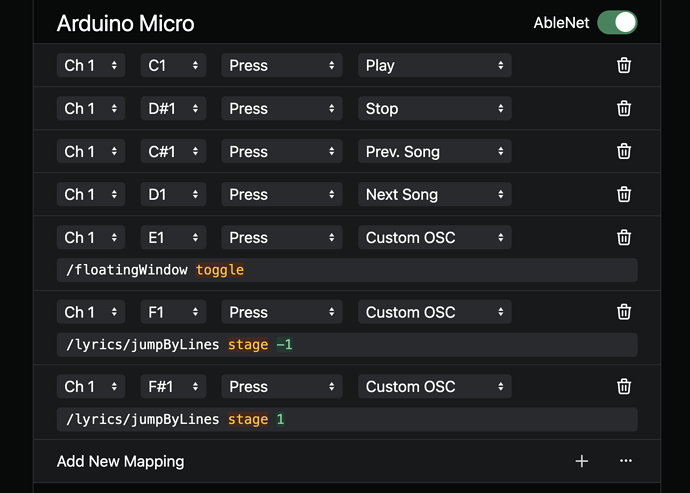The image size is (690, 493).
Task: Remove the Prev. Song mapping
Action: click(624, 151)
